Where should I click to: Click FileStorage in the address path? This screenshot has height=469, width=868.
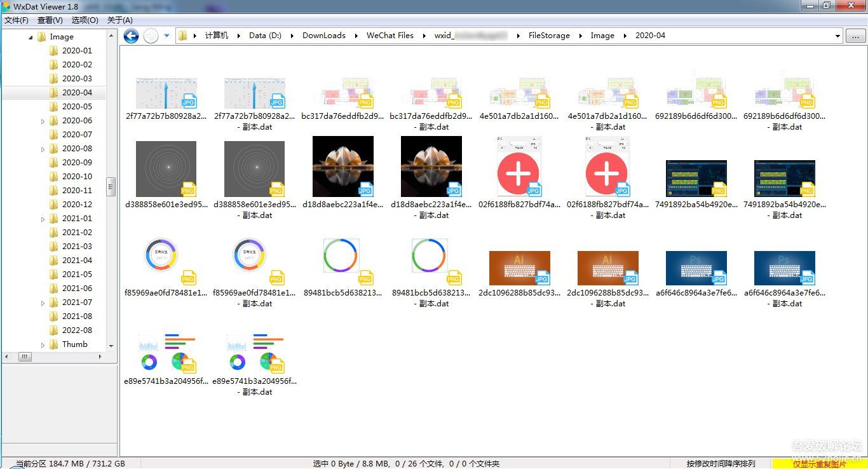tap(549, 36)
